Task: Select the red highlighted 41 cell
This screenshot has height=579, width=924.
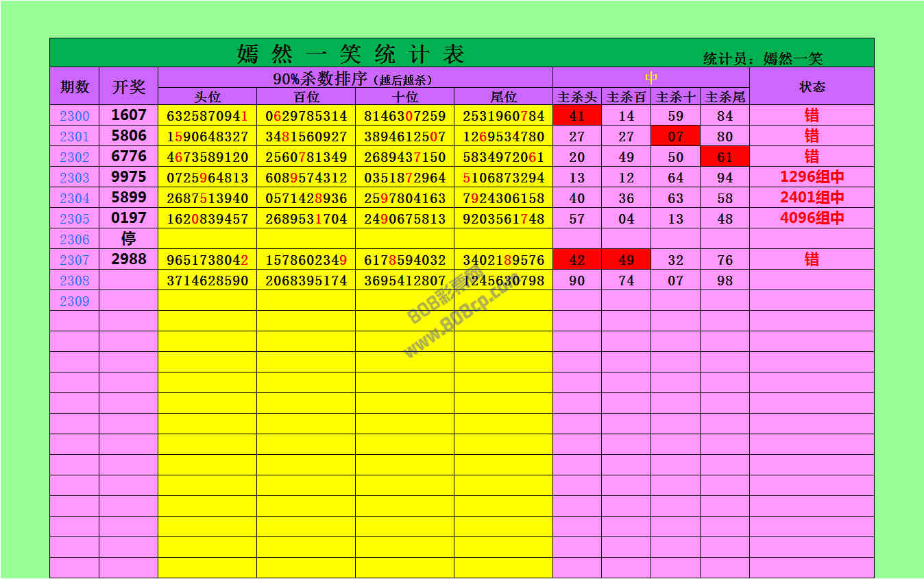Action: pos(577,116)
